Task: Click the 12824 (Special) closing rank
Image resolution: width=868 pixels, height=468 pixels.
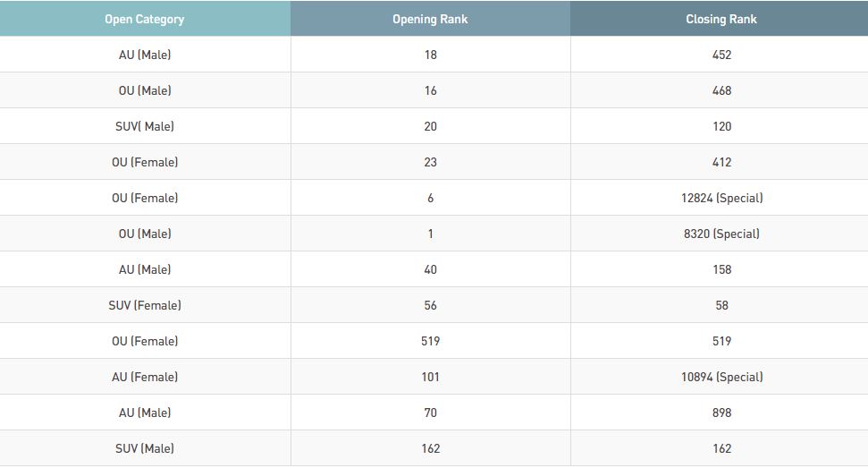Action: (722, 198)
